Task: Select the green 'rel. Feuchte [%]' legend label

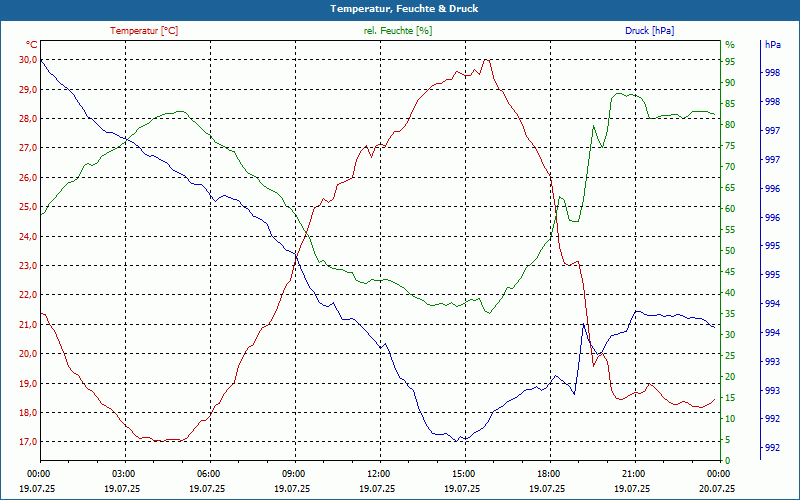Action: pyautogui.click(x=397, y=31)
